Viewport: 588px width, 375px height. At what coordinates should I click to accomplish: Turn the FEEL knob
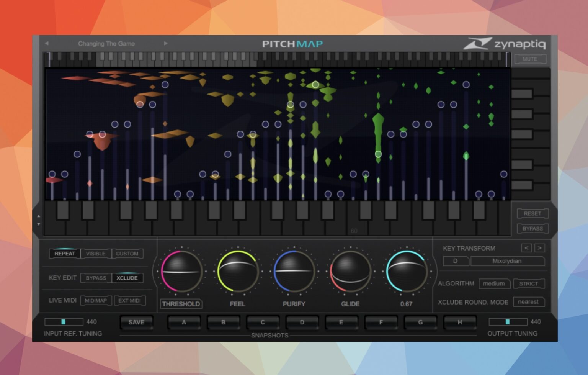(237, 272)
